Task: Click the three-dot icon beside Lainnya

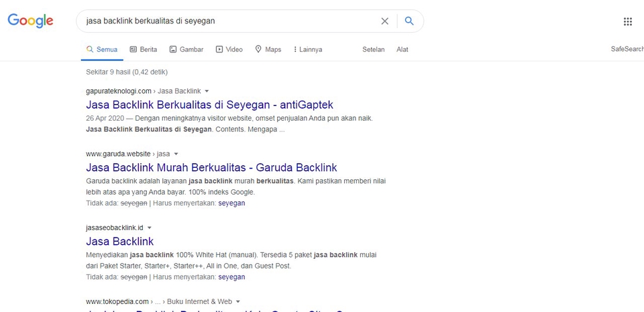Action: pyautogui.click(x=295, y=49)
